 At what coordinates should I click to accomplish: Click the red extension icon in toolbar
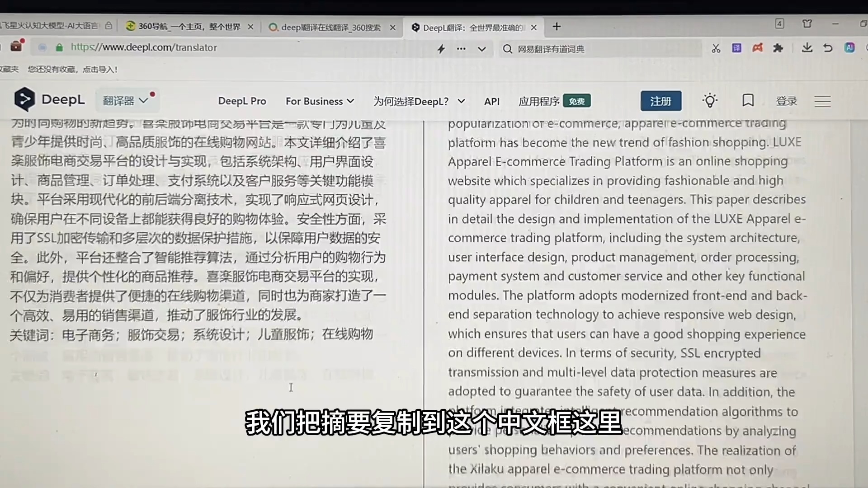click(758, 47)
